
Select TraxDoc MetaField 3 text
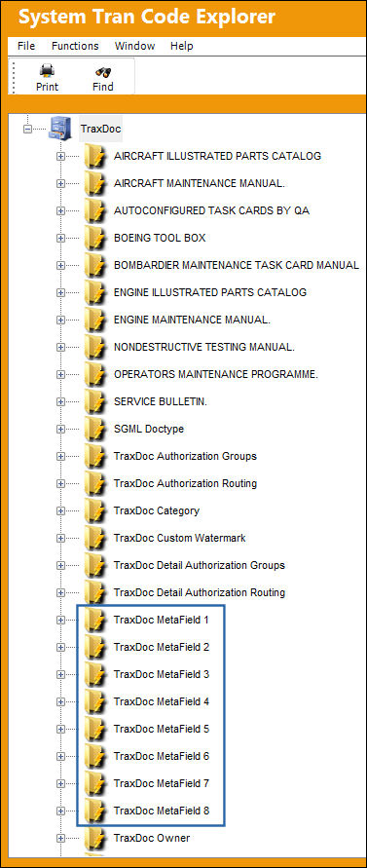[161, 674]
